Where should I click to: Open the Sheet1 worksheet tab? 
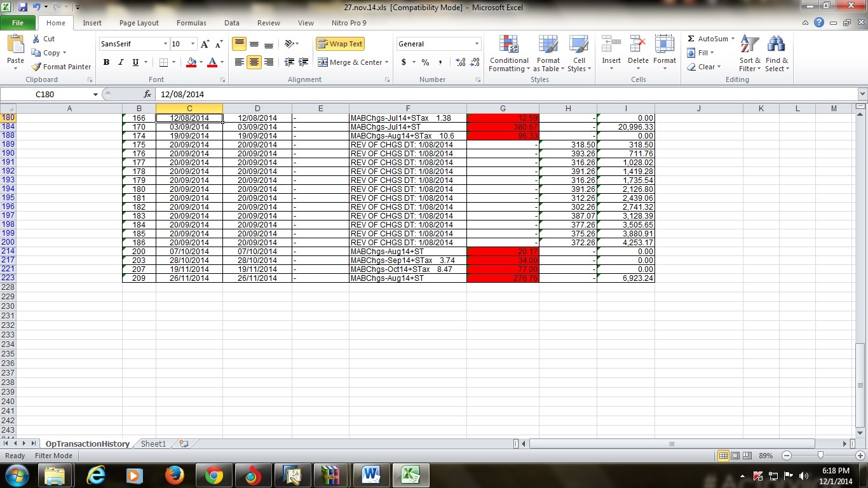point(153,444)
